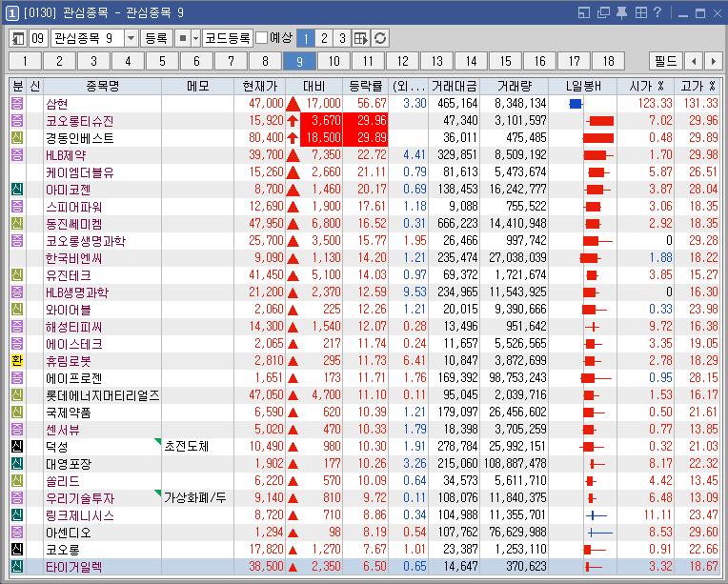Image resolution: width=728 pixels, height=584 pixels.
Task: Toggle the 예상 checkbox
Action: (262, 37)
